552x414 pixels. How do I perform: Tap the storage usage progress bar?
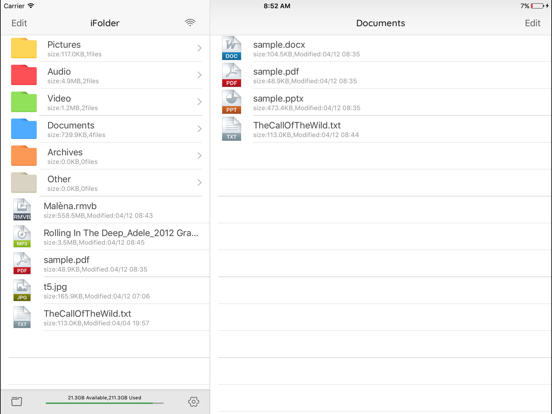[x=105, y=403]
